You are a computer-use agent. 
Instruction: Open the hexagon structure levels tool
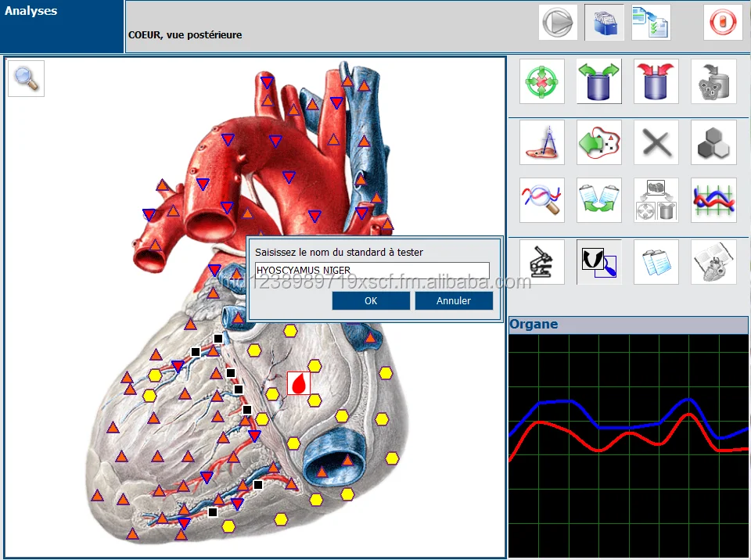pos(713,143)
